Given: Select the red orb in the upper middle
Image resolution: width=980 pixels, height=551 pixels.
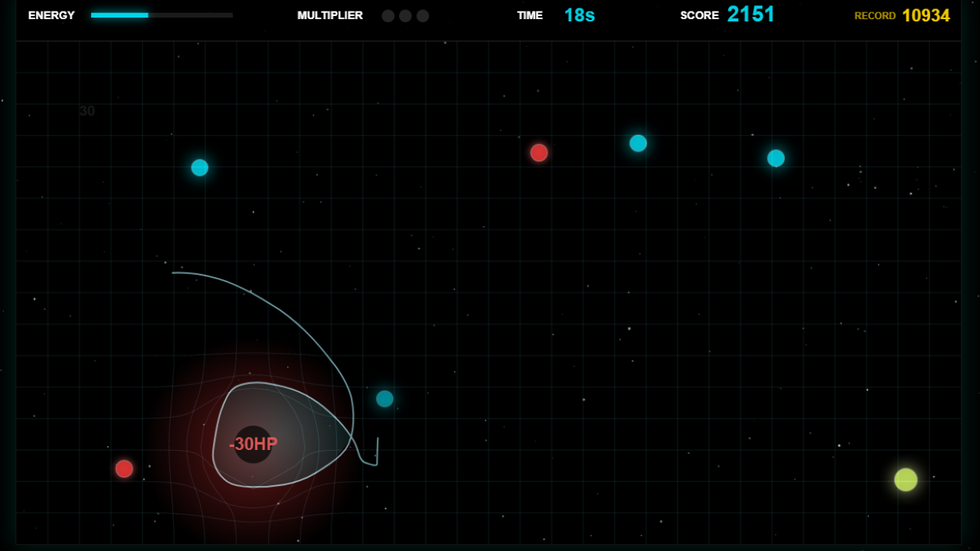Looking at the screenshot, I should click(x=539, y=153).
